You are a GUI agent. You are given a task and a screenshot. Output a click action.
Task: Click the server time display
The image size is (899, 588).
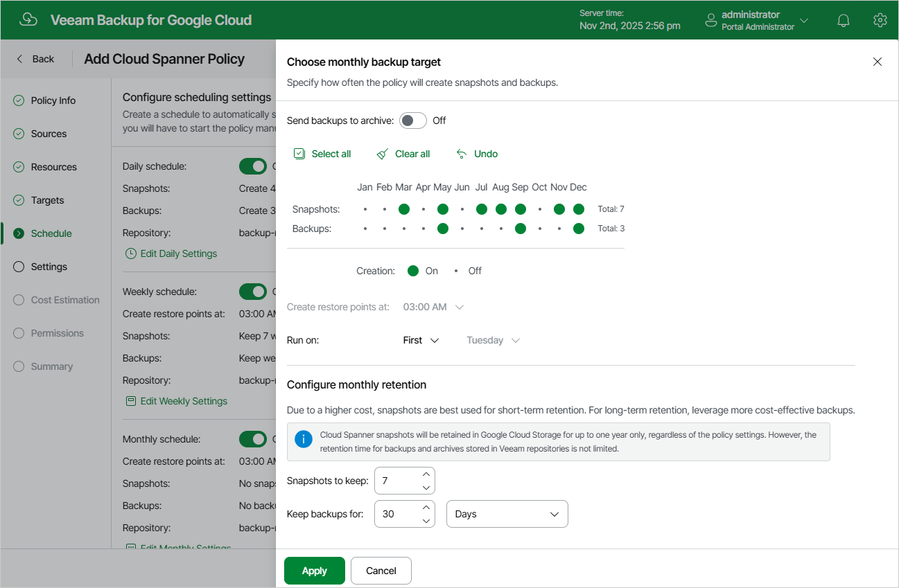pos(629,20)
